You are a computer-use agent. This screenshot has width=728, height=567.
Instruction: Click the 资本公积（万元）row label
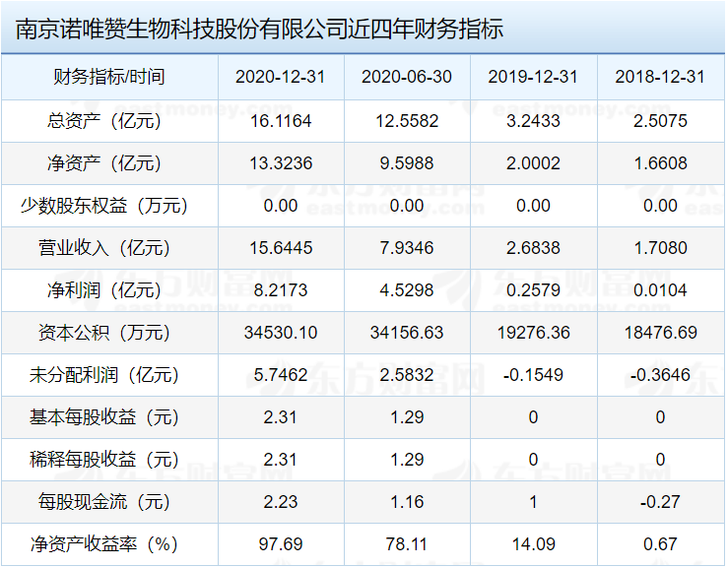pyautogui.click(x=108, y=333)
